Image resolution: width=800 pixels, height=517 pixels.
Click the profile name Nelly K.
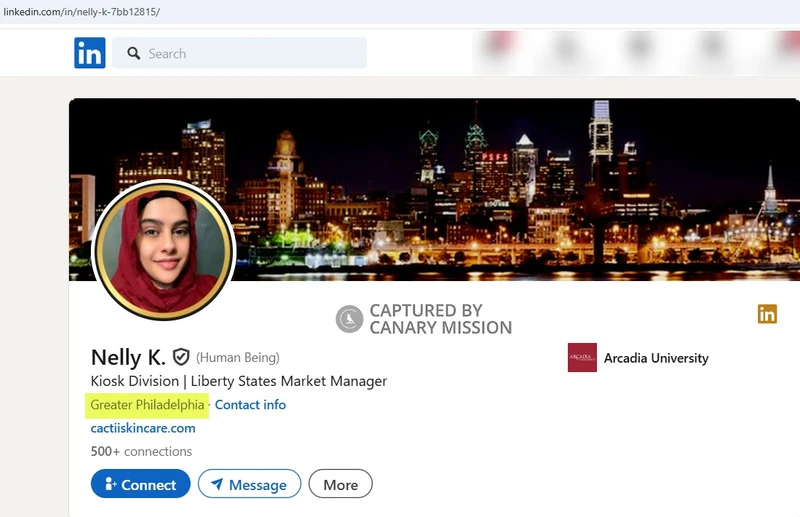[x=128, y=357]
